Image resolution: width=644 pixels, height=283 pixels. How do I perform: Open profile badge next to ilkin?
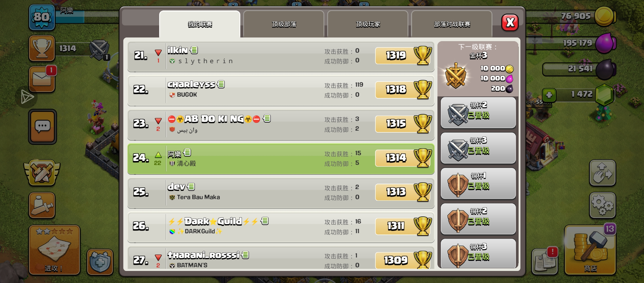pos(194,50)
